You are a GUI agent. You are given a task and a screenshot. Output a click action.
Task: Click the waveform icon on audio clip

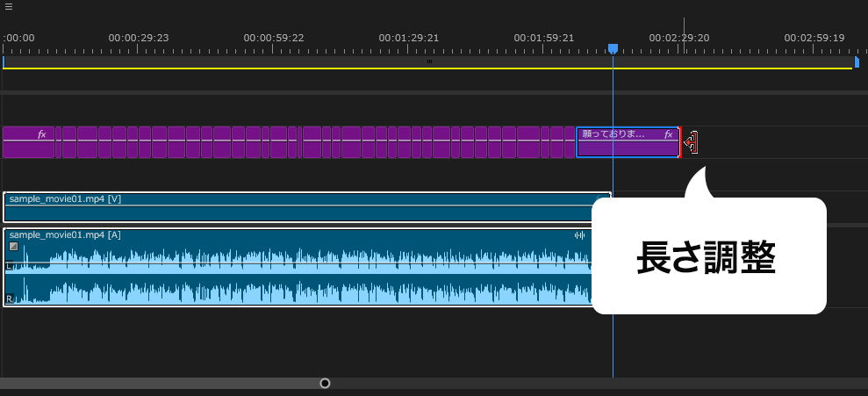[579, 235]
